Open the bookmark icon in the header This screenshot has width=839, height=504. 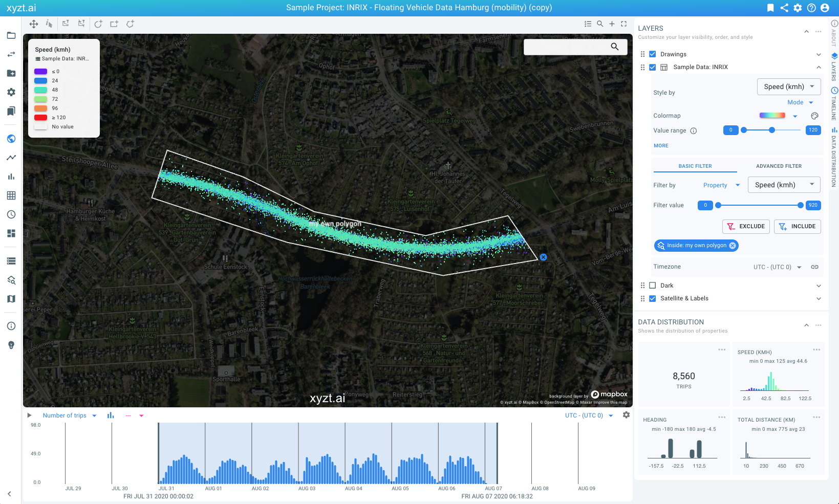(770, 8)
